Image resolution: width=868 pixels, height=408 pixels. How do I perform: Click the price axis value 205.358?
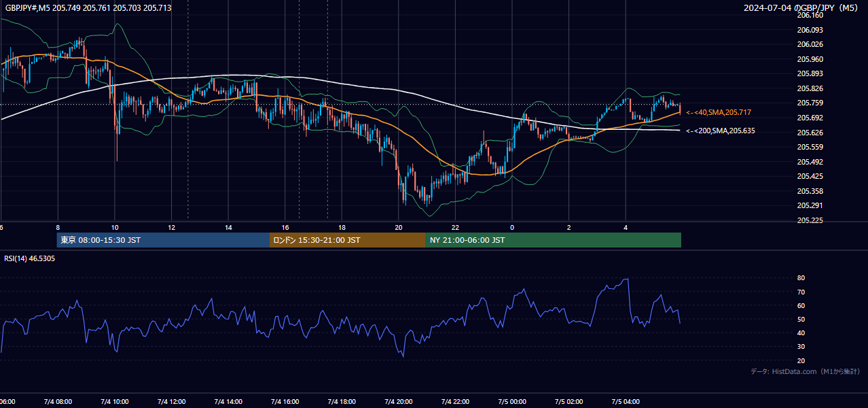810,191
